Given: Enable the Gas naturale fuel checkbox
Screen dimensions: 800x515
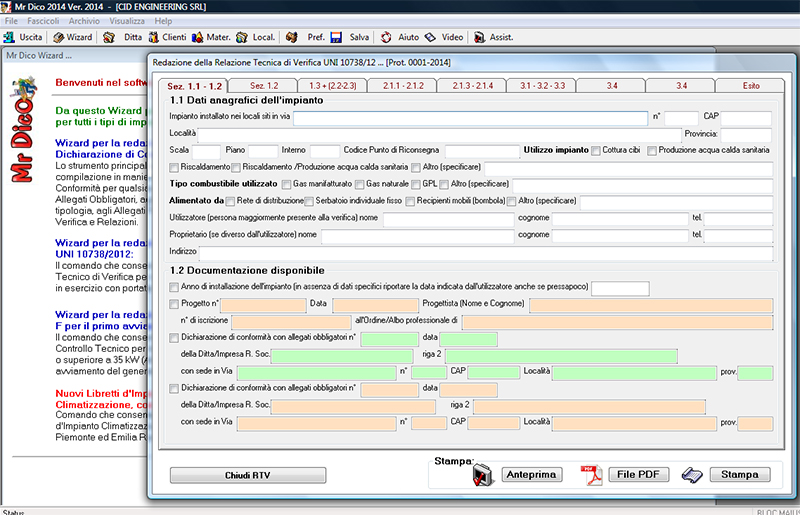Looking at the screenshot, I should [360, 185].
